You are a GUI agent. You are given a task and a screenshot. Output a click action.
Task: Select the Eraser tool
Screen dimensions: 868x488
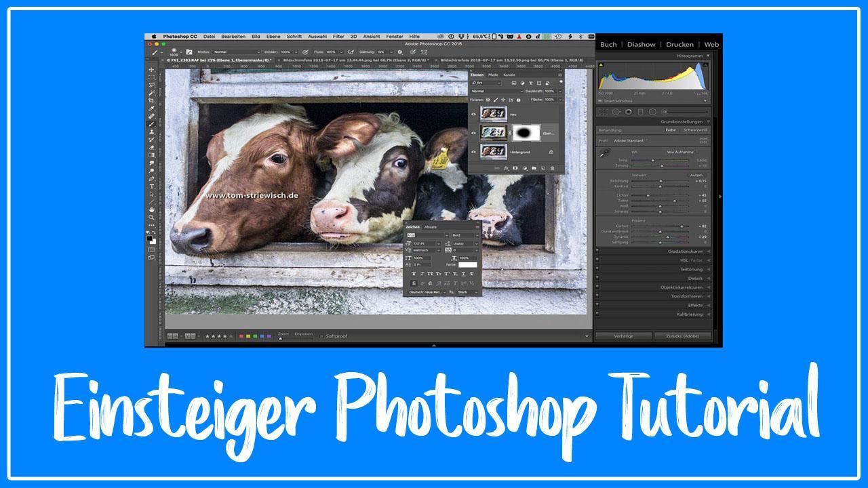pos(151,147)
